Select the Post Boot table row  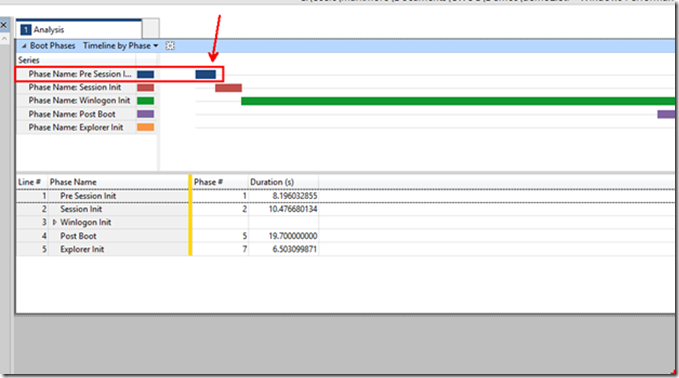[345, 236]
